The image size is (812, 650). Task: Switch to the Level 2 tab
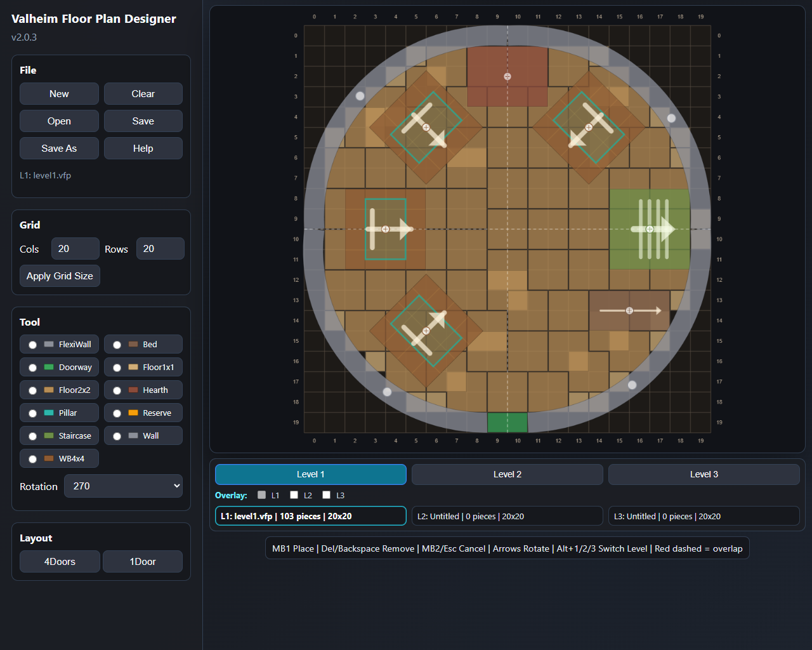tap(507, 474)
